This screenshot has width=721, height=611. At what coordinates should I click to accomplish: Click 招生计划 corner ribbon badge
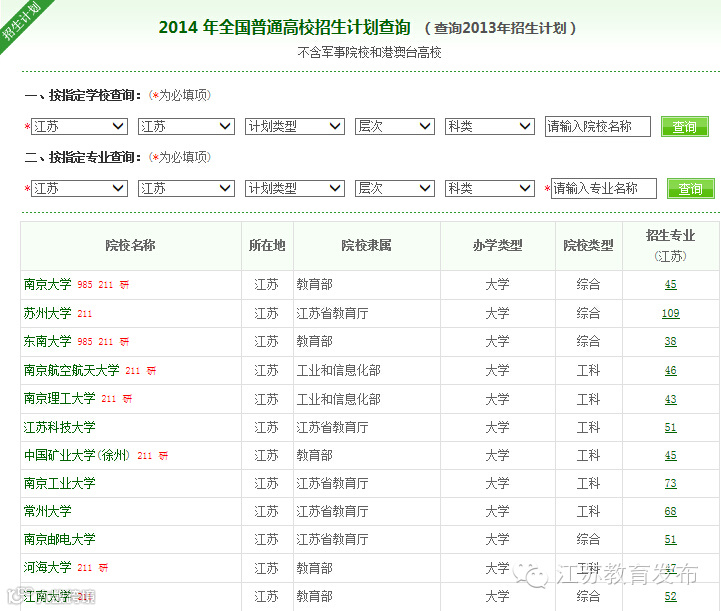click(x=21, y=21)
